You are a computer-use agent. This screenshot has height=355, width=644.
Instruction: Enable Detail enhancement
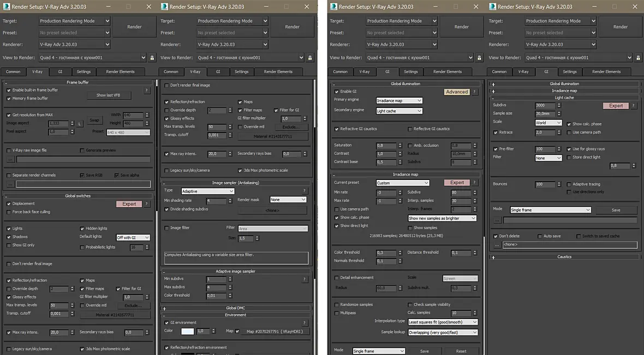click(336, 278)
